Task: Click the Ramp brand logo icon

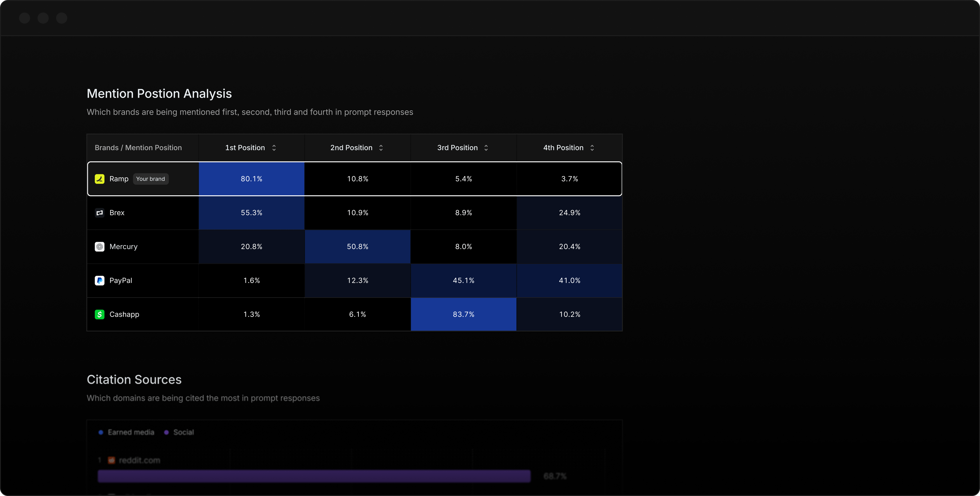Action: click(x=100, y=179)
